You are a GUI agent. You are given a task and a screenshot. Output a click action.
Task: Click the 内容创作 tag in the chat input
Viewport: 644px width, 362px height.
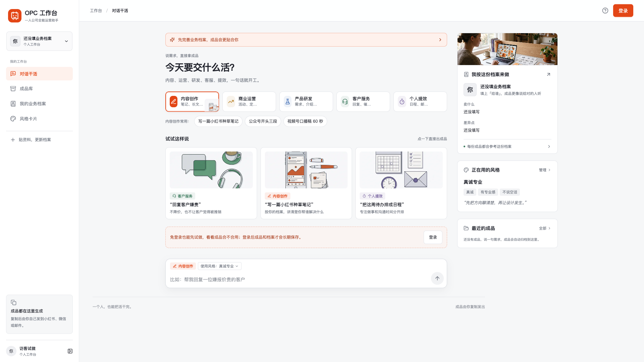coord(183,266)
